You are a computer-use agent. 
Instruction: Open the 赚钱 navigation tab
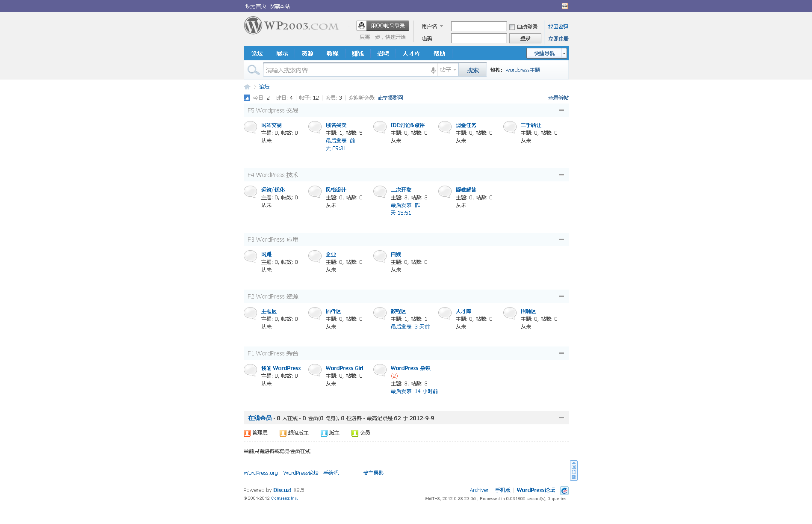(358, 53)
